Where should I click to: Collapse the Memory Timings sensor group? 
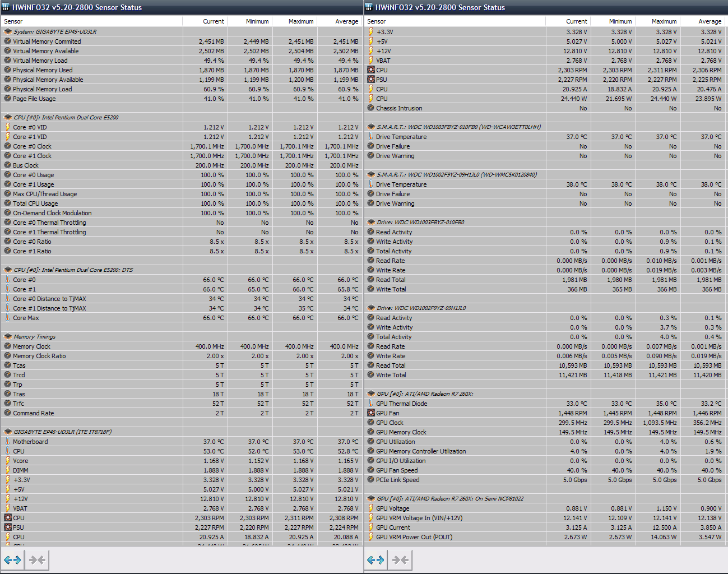[x=8, y=337]
